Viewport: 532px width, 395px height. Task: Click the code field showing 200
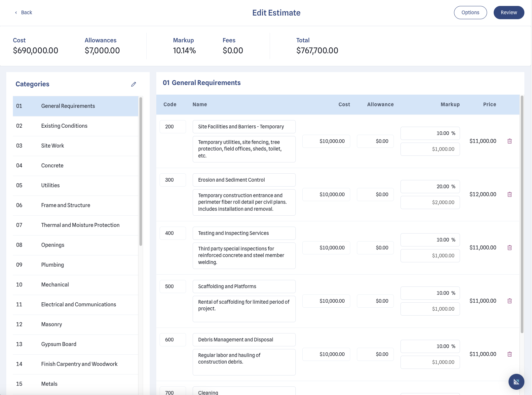pos(172,126)
